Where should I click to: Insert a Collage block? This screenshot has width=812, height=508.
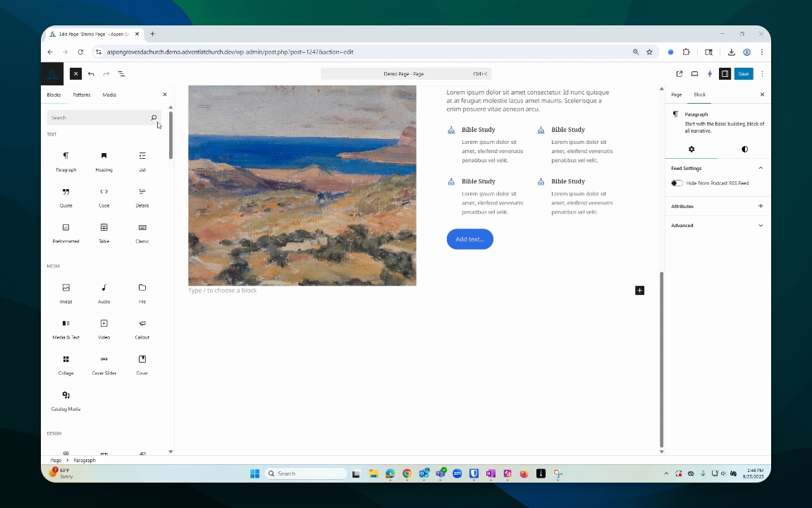[x=66, y=364]
